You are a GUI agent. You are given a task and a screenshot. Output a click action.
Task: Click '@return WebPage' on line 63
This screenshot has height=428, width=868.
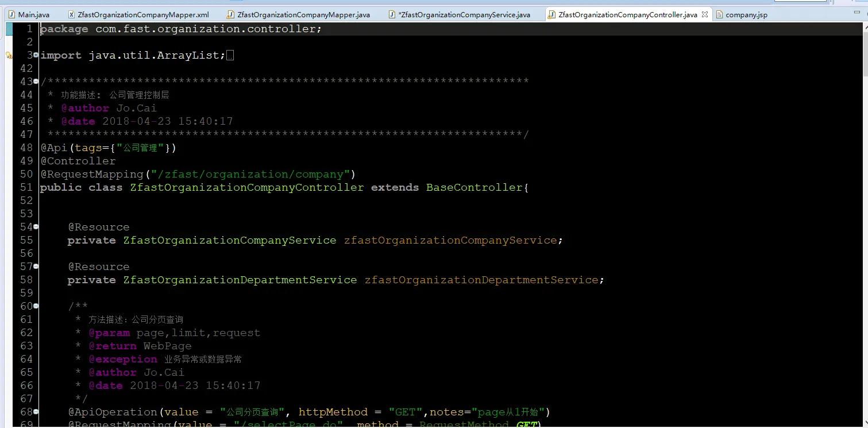tap(140, 346)
